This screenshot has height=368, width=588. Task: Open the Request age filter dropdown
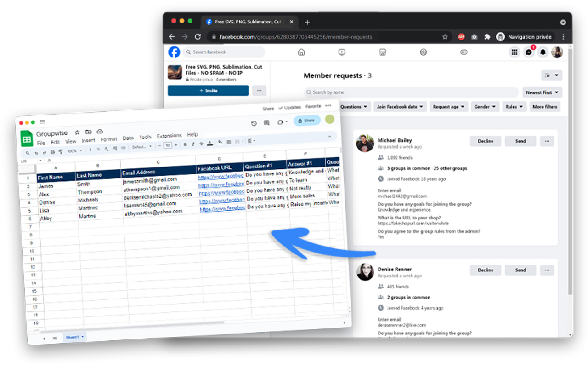449,107
